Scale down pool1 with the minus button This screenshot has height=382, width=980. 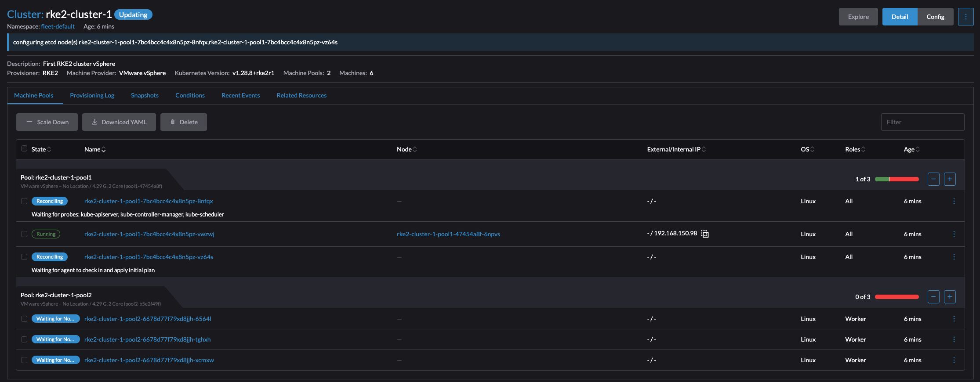(933, 179)
